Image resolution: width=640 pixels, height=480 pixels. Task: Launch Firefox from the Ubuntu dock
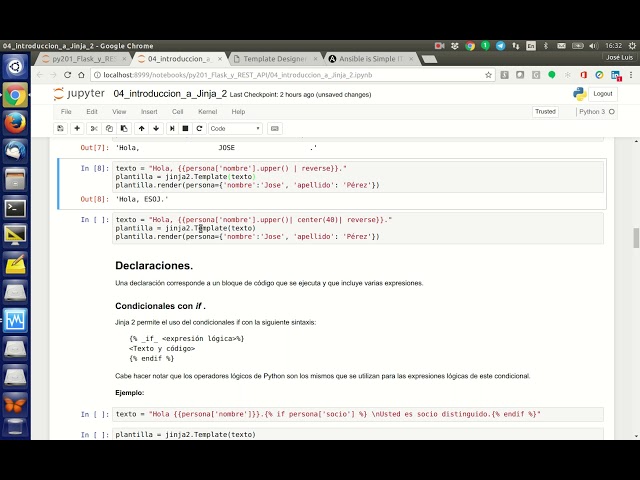pyautogui.click(x=15, y=123)
